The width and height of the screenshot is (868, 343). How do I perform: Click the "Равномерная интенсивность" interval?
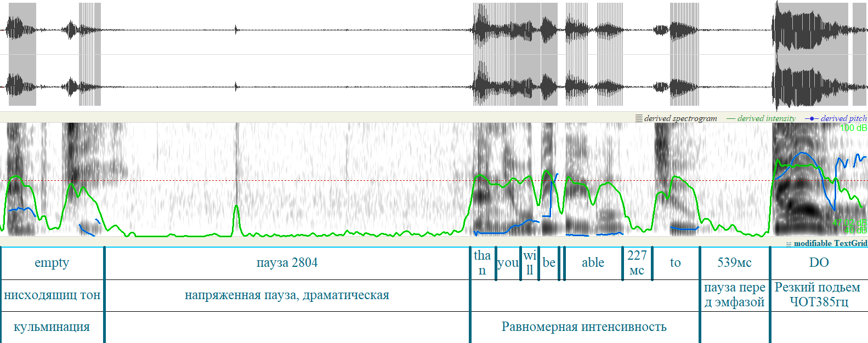point(585,327)
